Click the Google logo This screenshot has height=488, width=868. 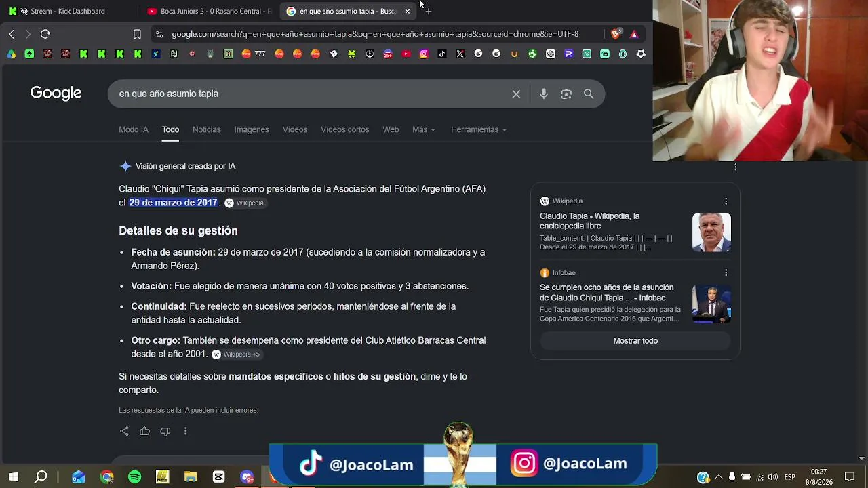click(56, 94)
